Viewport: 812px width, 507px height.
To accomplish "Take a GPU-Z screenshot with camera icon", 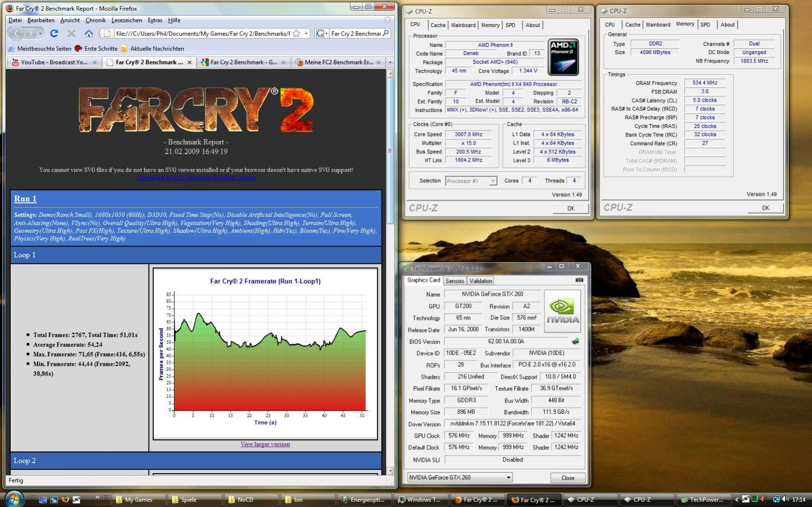I will coord(579,280).
